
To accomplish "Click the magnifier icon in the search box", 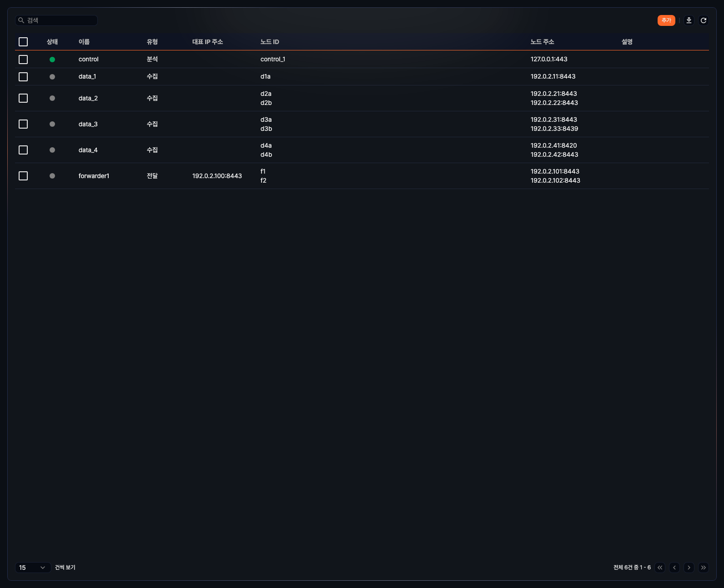I will [x=21, y=20].
